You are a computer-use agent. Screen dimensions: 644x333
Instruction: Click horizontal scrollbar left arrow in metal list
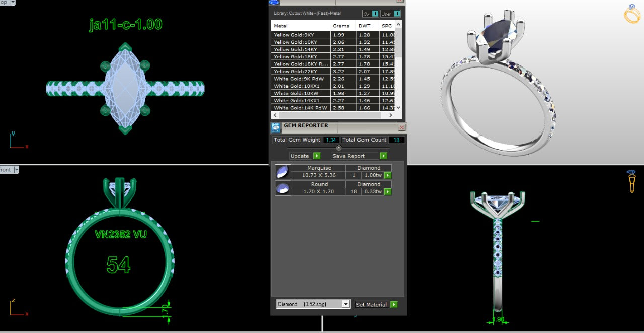(x=275, y=115)
